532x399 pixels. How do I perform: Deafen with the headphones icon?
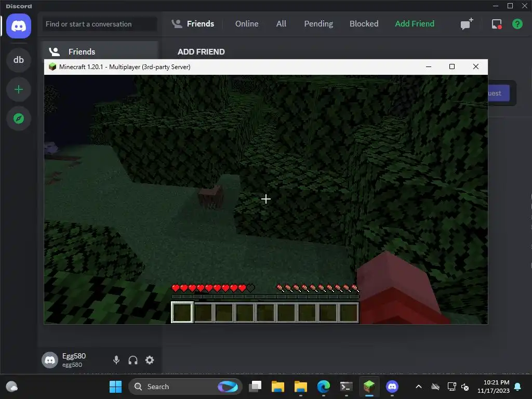pyautogui.click(x=133, y=360)
